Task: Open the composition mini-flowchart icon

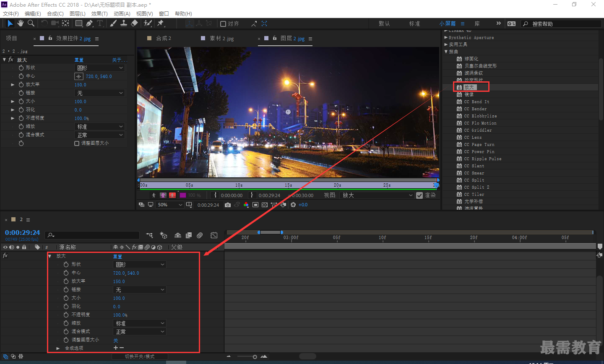Action: coord(149,235)
